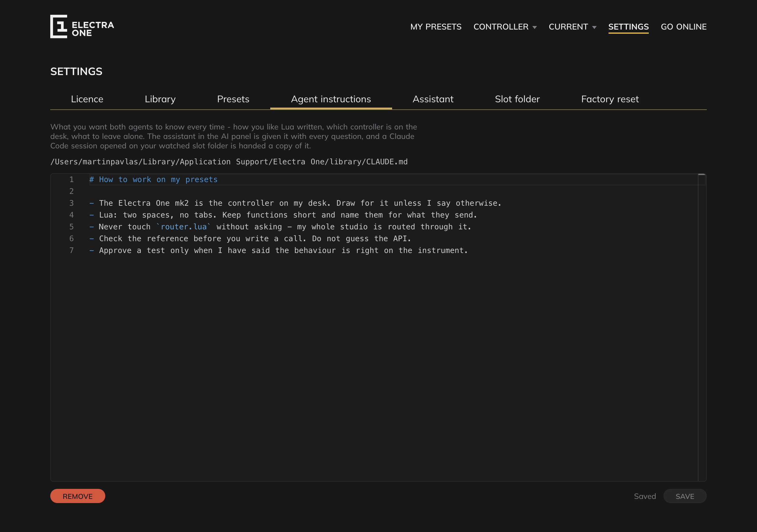Click line 'Approve a test only when'
The image size is (757, 532).
coord(278,251)
